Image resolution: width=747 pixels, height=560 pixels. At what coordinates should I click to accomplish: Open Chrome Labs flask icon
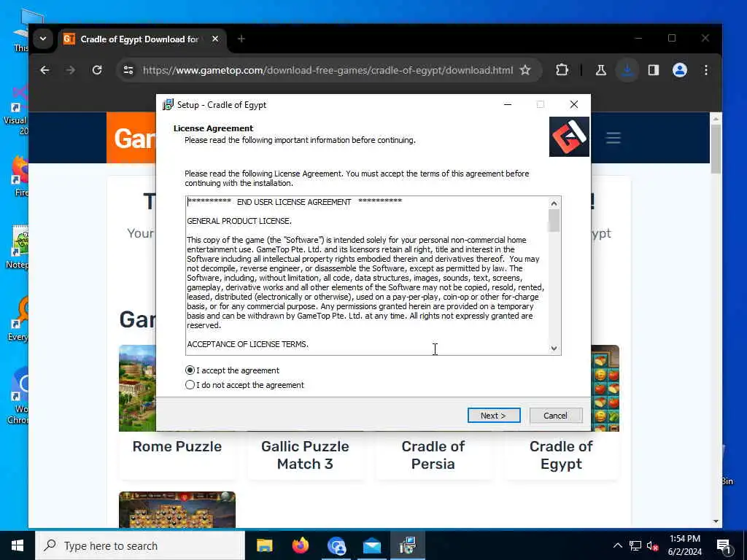601,71
